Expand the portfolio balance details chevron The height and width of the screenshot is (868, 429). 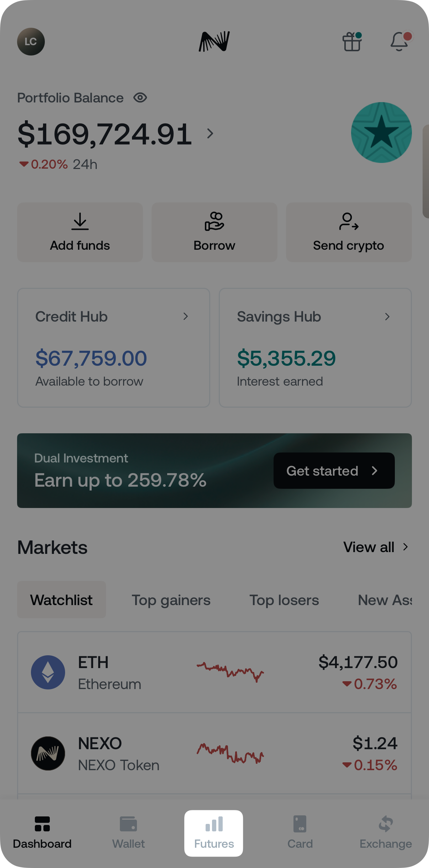pos(210,134)
